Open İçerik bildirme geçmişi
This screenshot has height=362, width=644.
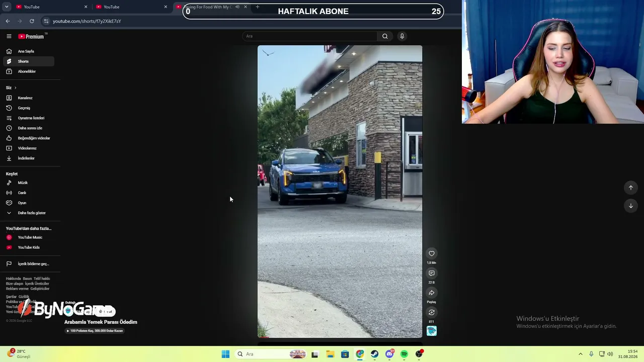[x=28, y=264]
